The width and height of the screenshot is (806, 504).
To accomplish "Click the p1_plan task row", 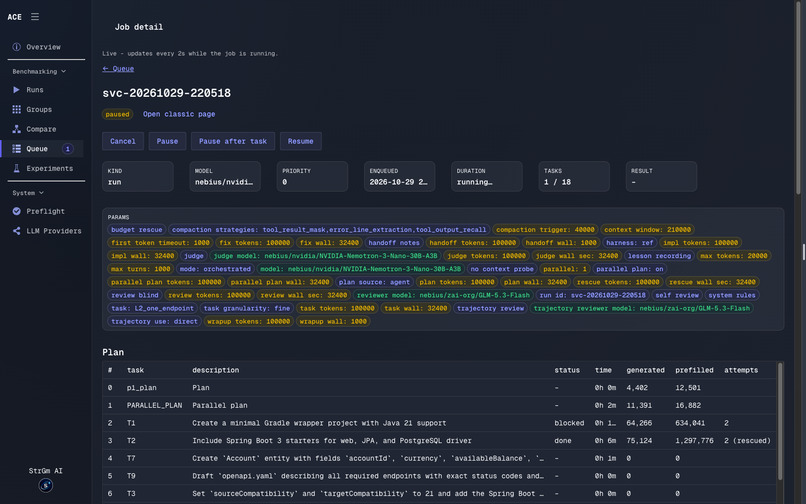I will [439, 388].
